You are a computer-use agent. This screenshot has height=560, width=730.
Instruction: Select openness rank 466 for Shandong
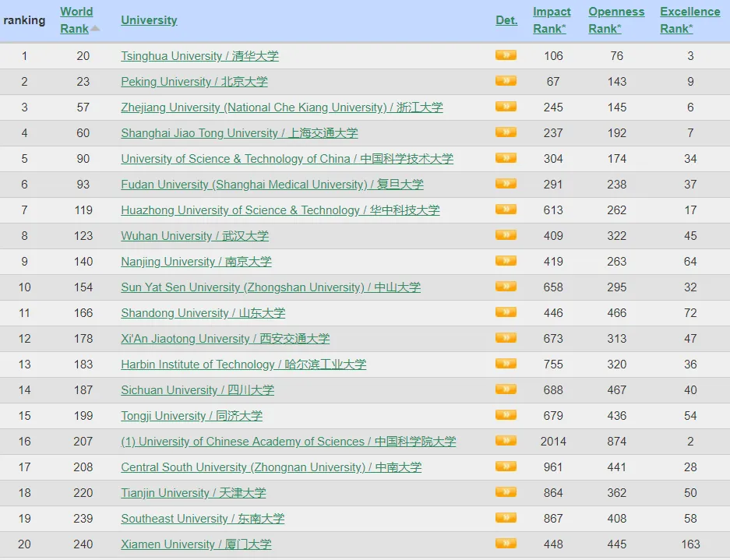pyautogui.click(x=616, y=313)
